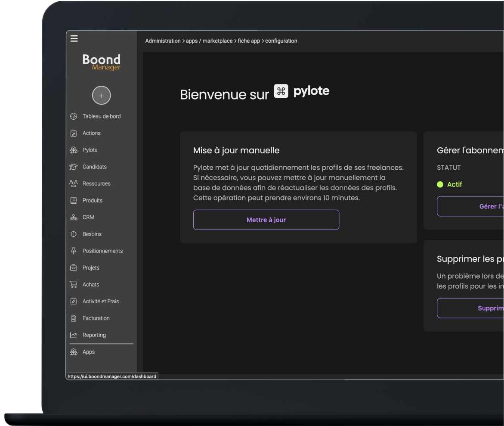Screen dimensions: 504x426
Task: Click apps / marketplace breadcrumb link
Action: (209, 41)
